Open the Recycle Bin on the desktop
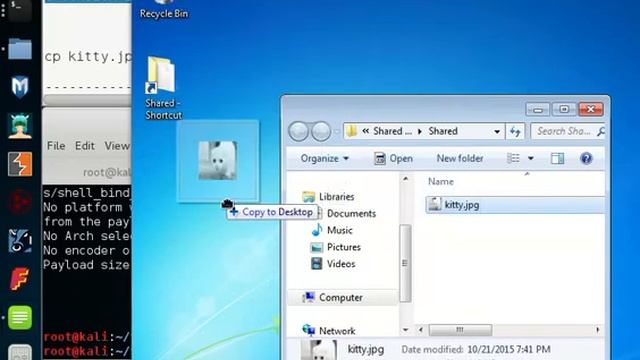 coord(164,10)
